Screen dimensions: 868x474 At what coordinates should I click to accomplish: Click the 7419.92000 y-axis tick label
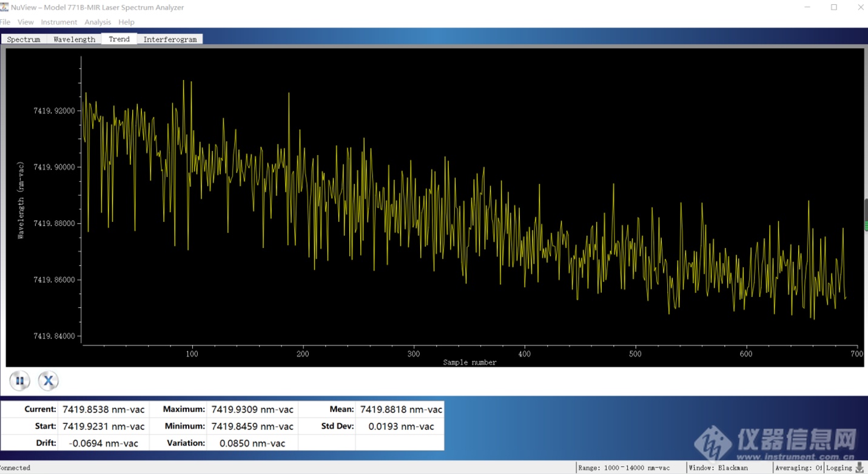pyautogui.click(x=55, y=111)
